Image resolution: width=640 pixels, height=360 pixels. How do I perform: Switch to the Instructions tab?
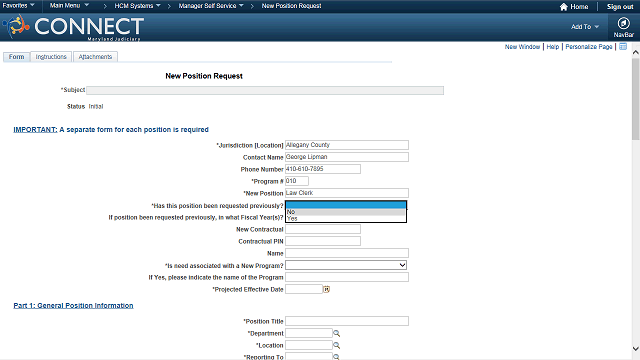[51, 57]
